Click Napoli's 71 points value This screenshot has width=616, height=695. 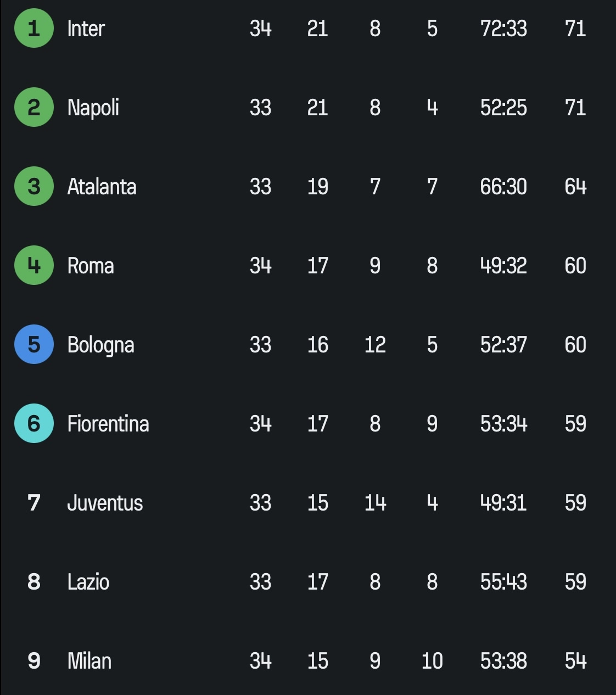pos(575,108)
